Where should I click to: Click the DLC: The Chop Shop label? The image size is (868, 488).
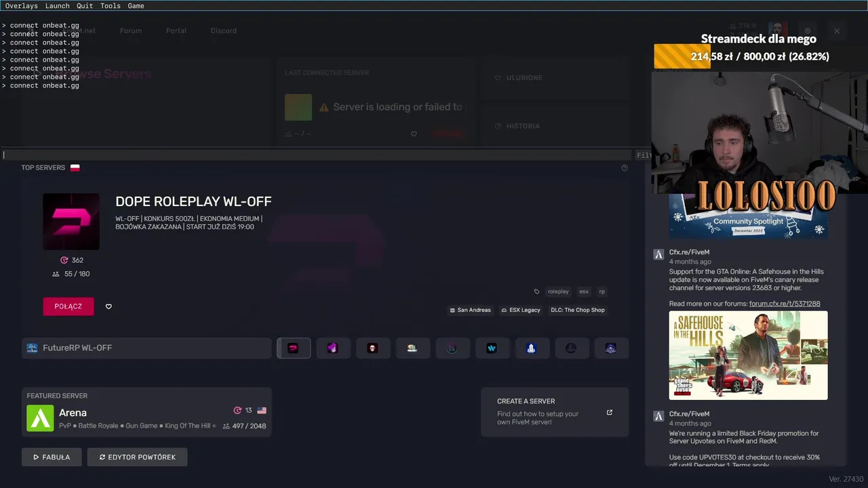click(577, 310)
